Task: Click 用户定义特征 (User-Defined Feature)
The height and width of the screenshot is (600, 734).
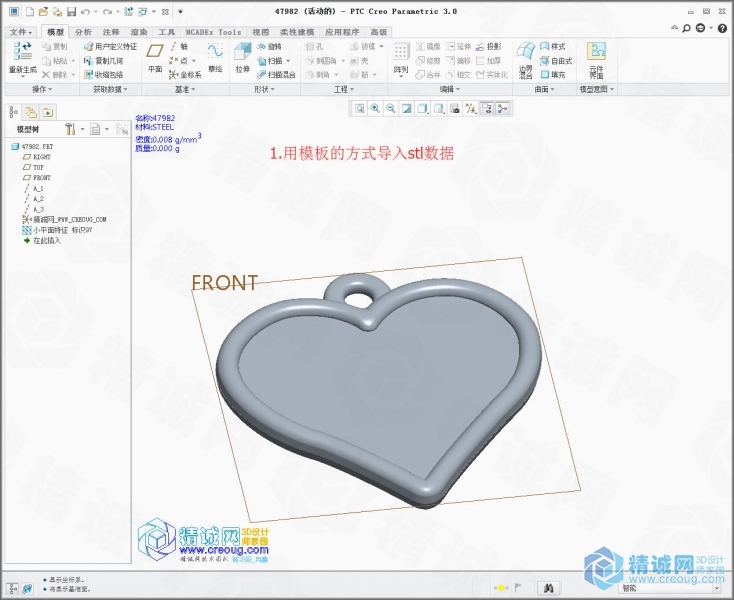Action: pyautogui.click(x=110, y=46)
